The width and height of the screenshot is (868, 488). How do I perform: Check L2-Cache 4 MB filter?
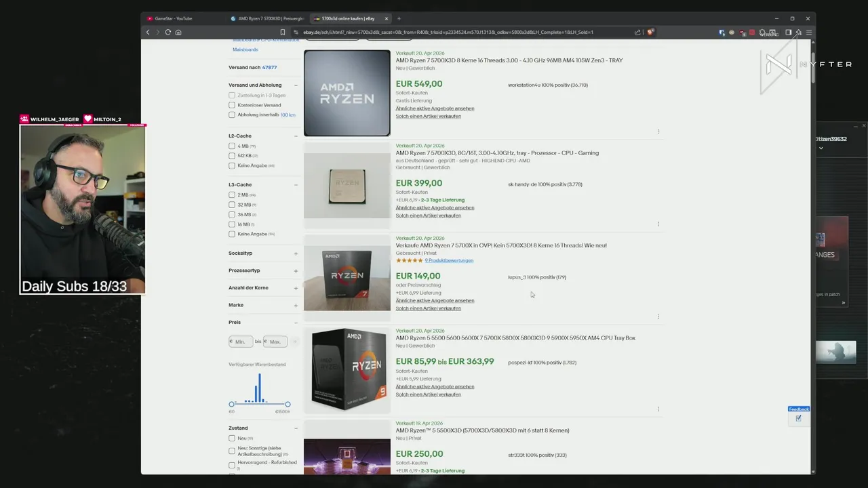tap(232, 146)
